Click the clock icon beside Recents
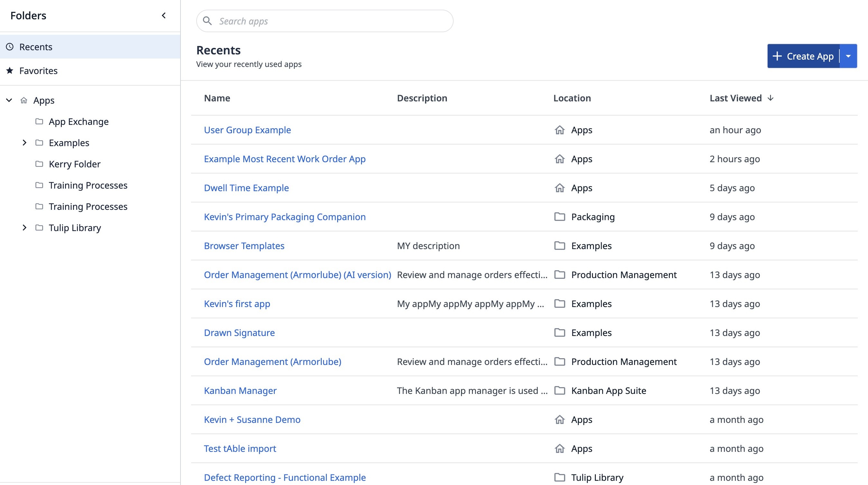 click(x=10, y=47)
